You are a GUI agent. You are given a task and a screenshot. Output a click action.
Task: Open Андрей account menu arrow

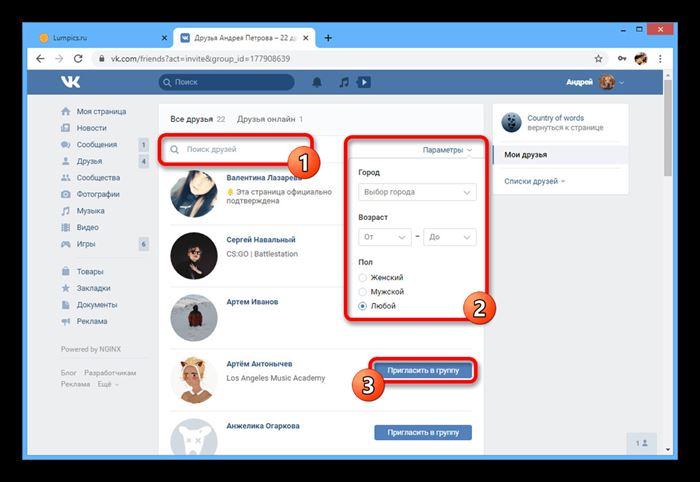(621, 83)
